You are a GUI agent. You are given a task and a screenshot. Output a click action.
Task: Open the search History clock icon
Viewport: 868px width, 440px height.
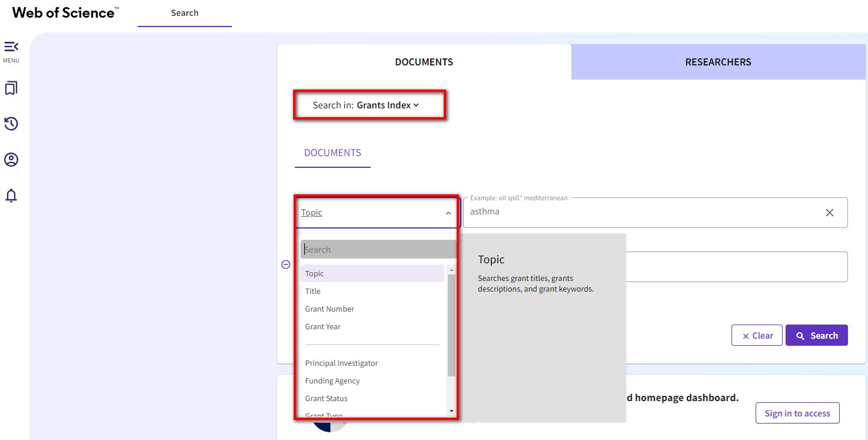tap(11, 124)
